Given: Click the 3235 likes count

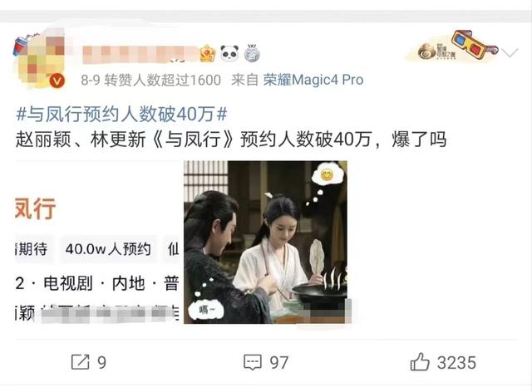Looking at the screenshot, I should (456, 362).
